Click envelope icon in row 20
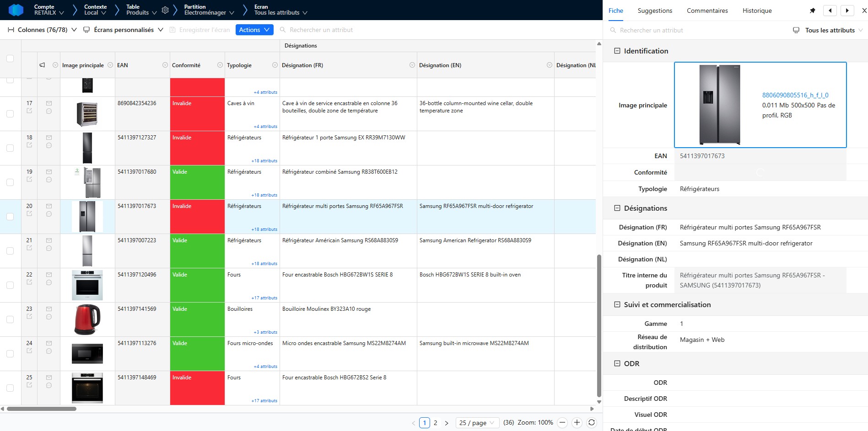 click(49, 206)
